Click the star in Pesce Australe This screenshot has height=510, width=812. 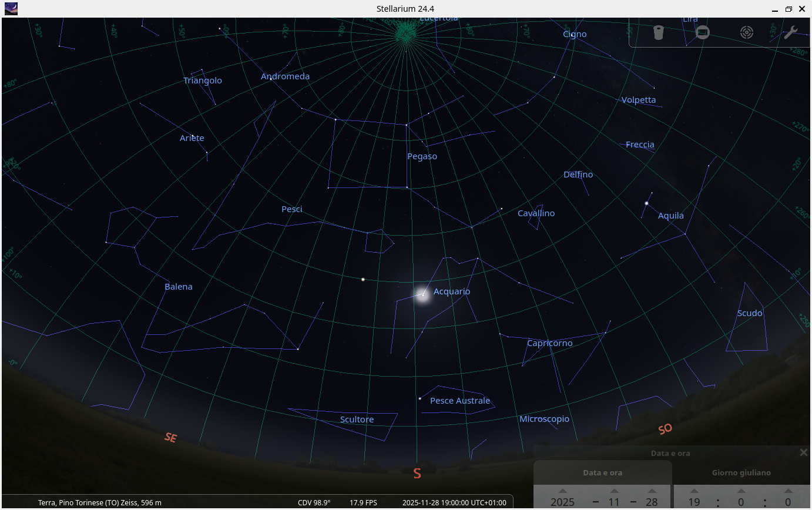(x=419, y=398)
